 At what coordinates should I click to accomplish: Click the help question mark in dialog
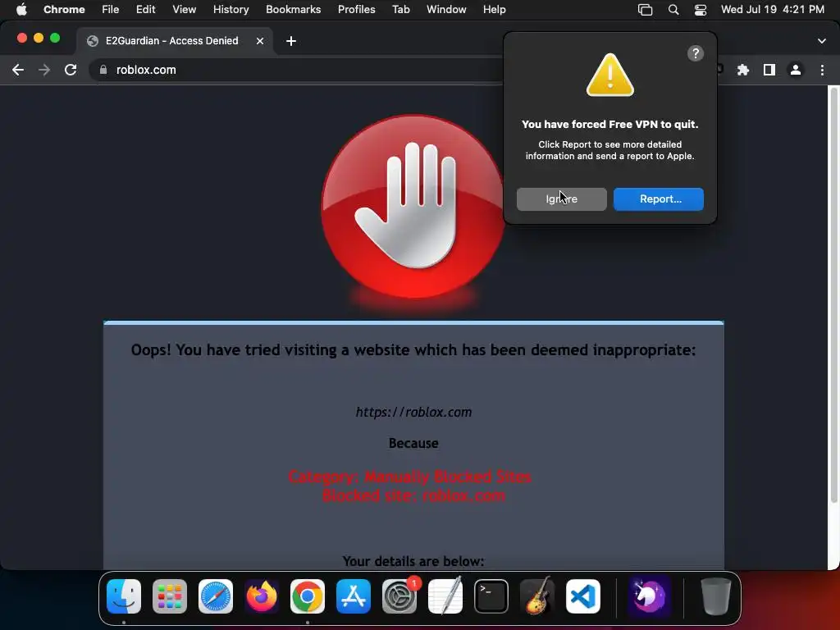coord(695,53)
